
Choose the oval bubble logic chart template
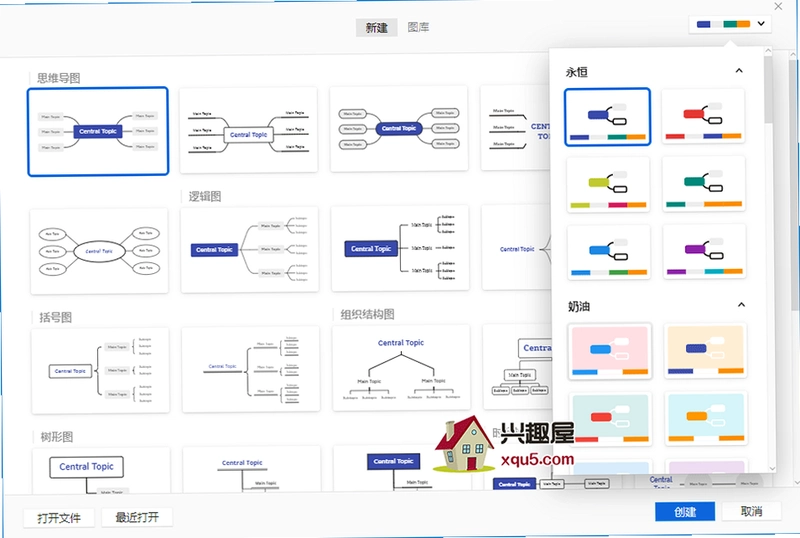[99, 251]
